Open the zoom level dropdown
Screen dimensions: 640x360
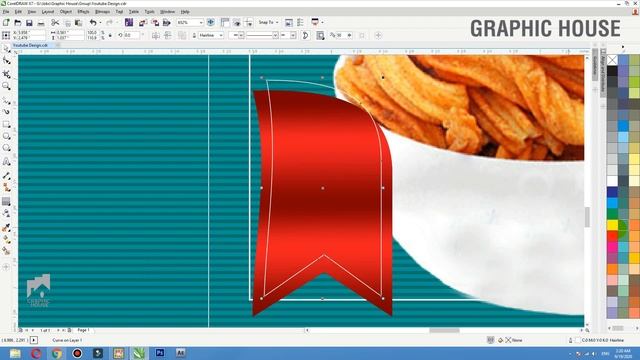(200, 22)
